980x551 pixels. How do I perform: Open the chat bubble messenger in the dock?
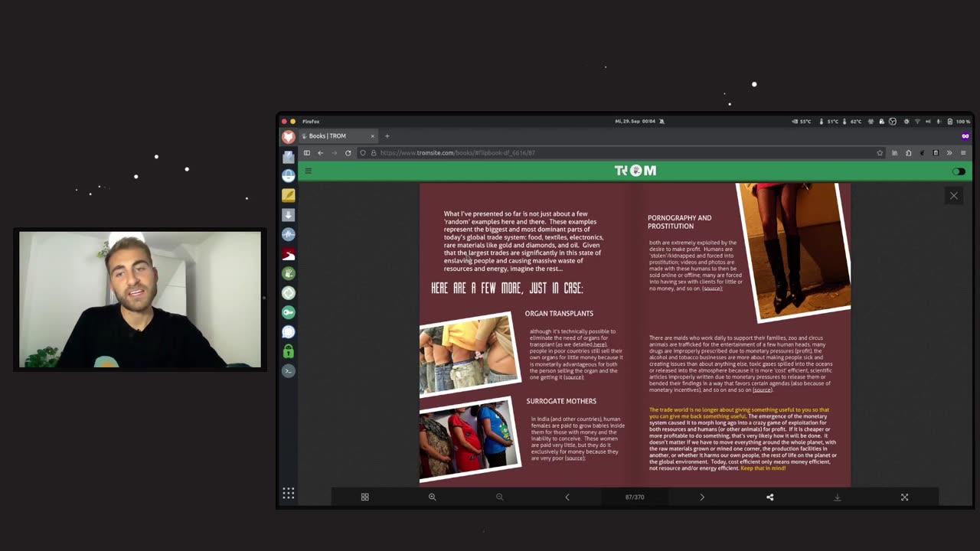[x=289, y=332]
